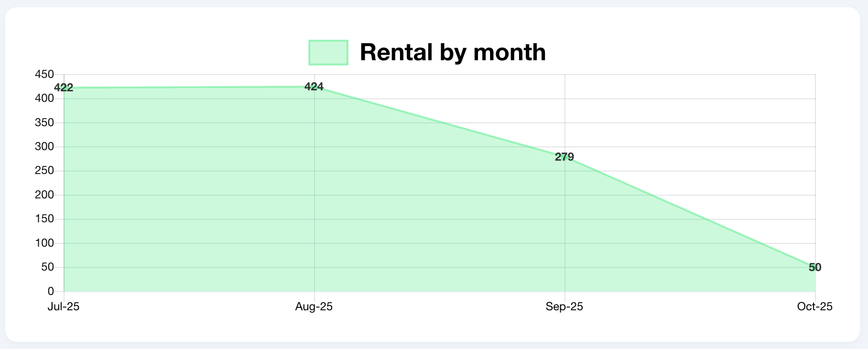
Task: Select the Sep-25 x-axis label
Action: [x=564, y=307]
